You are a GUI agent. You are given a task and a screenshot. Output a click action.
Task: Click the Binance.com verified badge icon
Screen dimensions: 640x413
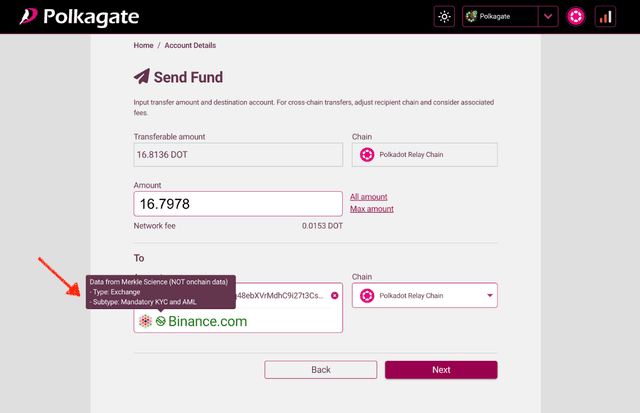tap(160, 321)
